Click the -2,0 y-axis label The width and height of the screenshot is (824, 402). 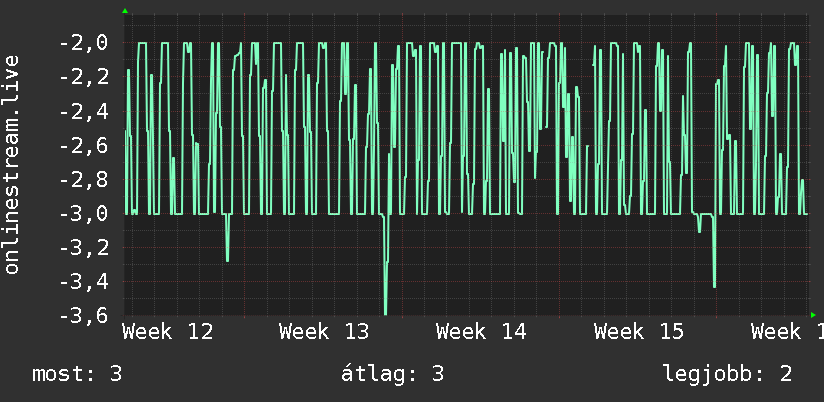pos(84,43)
